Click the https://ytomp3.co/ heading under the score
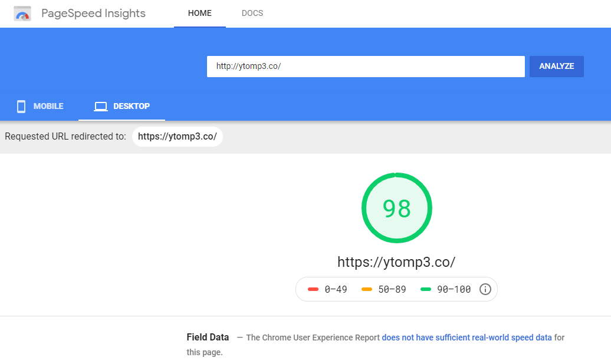Screen dimensions: 611x364 pyautogui.click(x=396, y=262)
